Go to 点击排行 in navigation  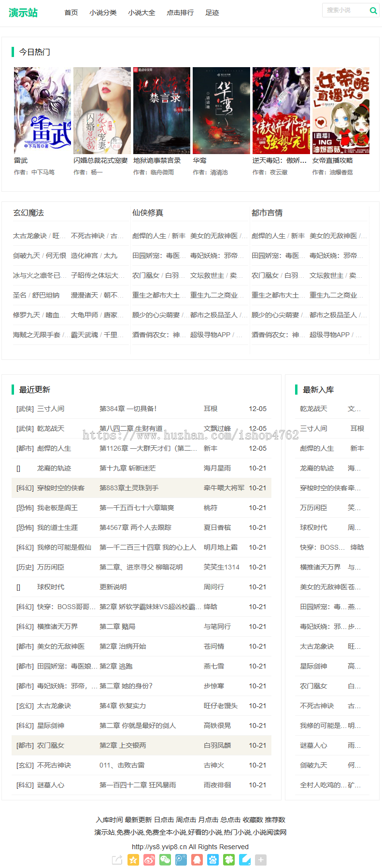(x=180, y=13)
